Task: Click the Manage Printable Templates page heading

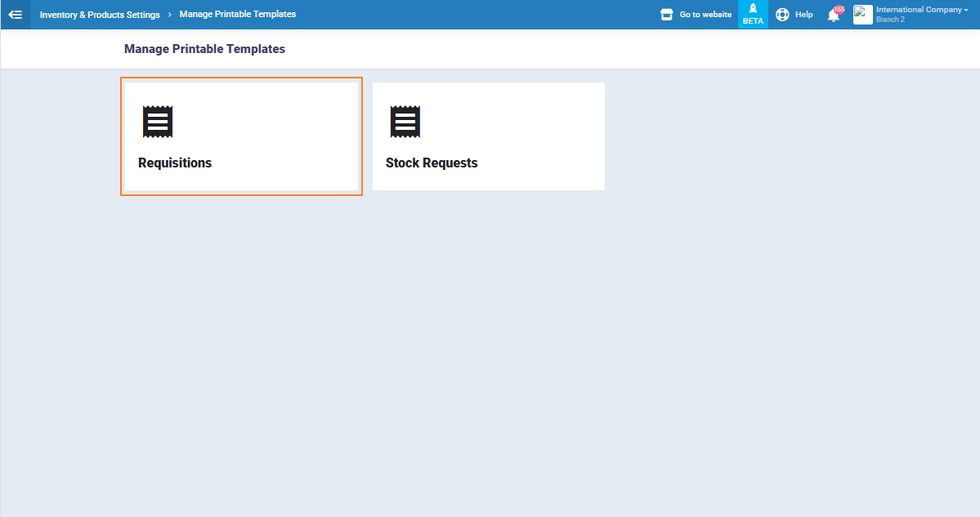Action: [x=204, y=49]
